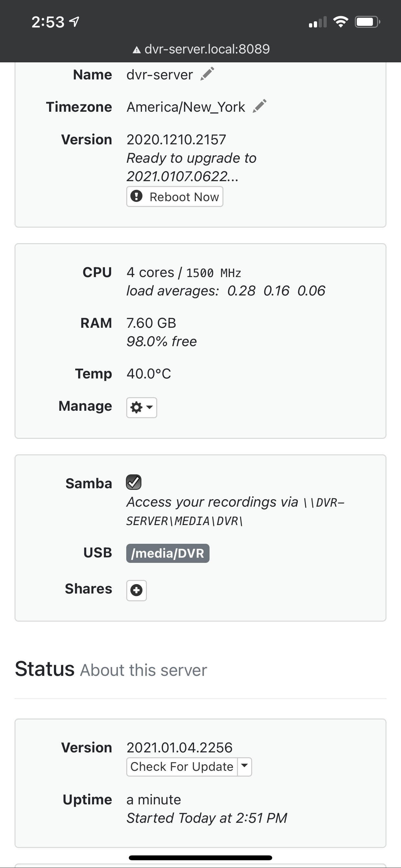Click the Check For Update button

(x=182, y=767)
